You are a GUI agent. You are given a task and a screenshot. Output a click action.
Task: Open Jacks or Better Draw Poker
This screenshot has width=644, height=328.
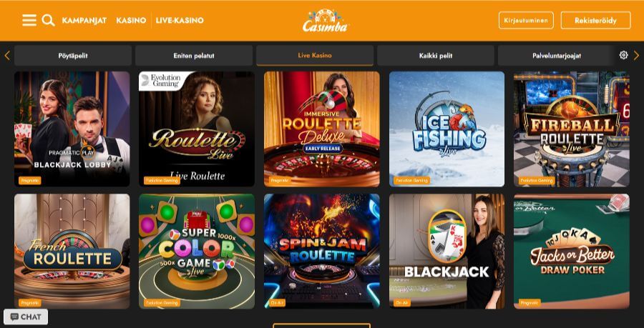click(571, 252)
